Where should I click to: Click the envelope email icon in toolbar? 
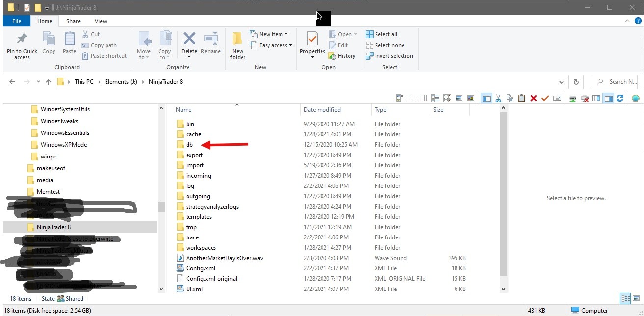pos(557,98)
